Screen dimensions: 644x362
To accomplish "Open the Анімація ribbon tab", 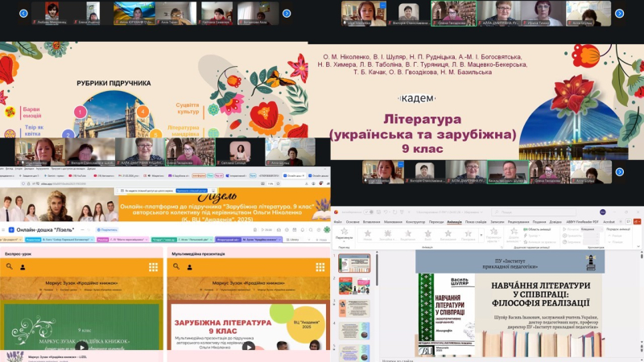I will point(455,221).
